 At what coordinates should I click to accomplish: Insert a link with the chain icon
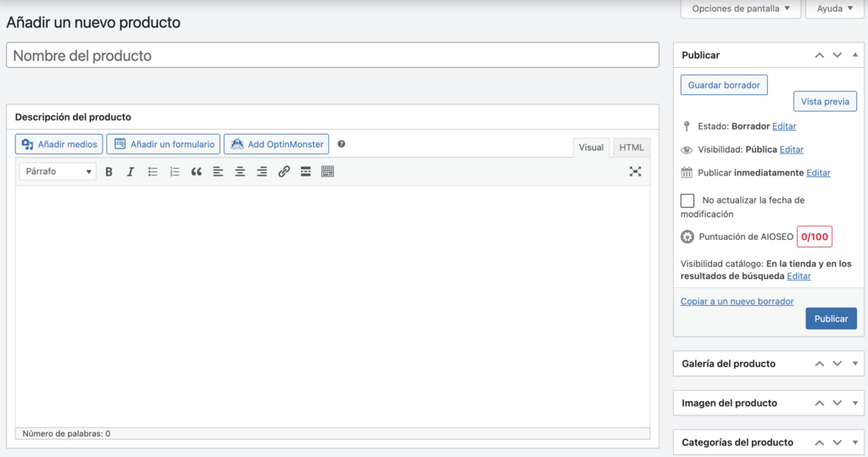284,172
